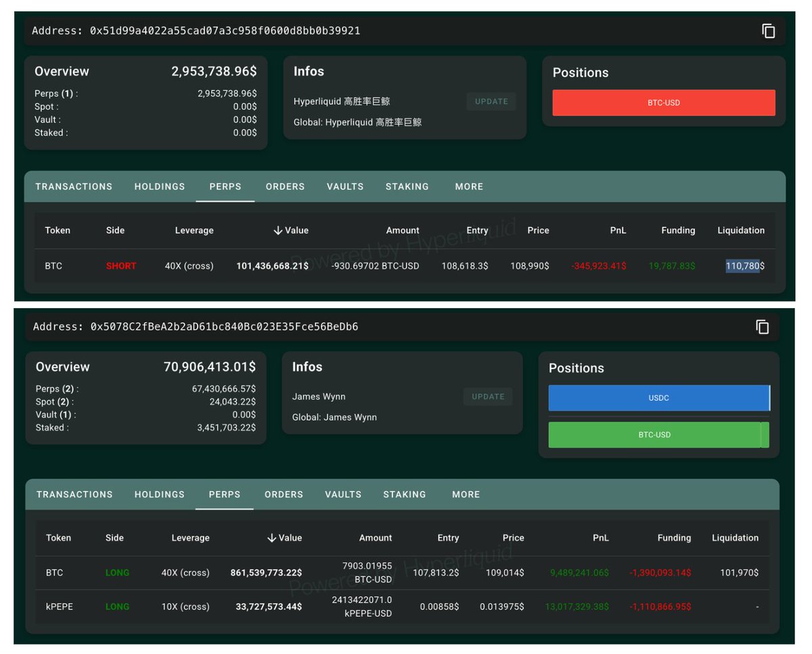The image size is (812, 654).
Task: Click 19,787.83$ funding value
Action: point(671,266)
